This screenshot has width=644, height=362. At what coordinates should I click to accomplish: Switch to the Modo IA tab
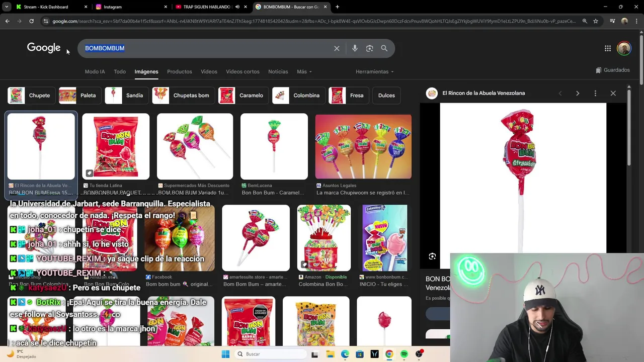95,71
